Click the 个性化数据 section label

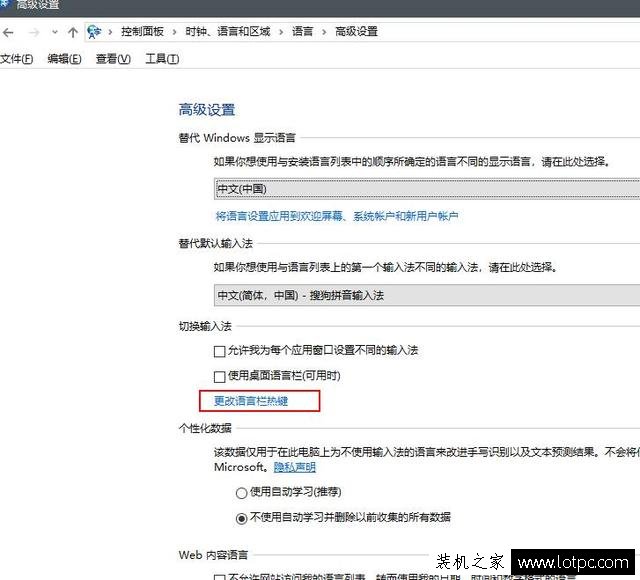(x=205, y=428)
